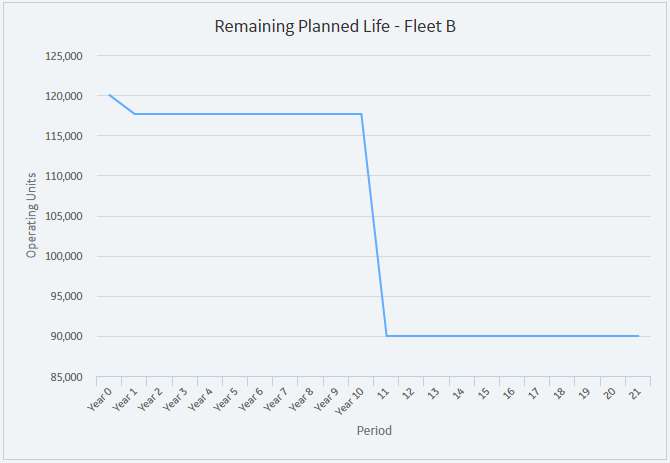
Task: Click the data point at period 11
Action: (x=387, y=336)
